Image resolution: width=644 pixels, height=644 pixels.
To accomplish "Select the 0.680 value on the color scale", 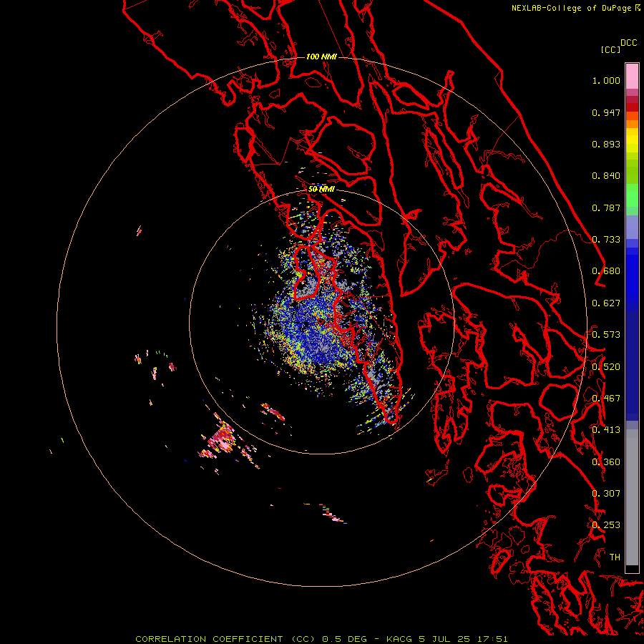I will (x=606, y=271).
